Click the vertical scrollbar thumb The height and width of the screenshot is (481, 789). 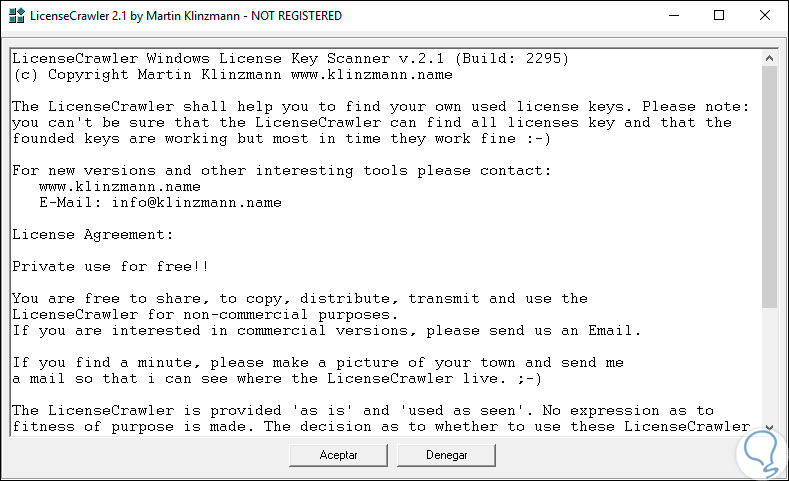(x=769, y=185)
